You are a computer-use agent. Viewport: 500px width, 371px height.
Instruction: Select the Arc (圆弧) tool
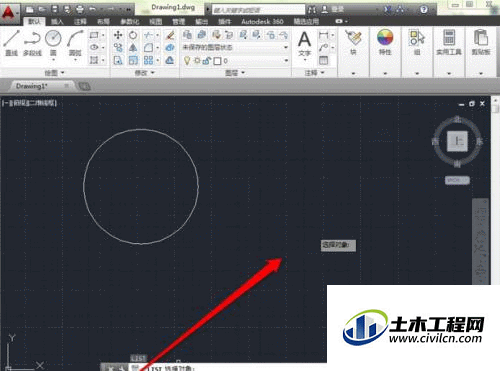(x=75, y=43)
